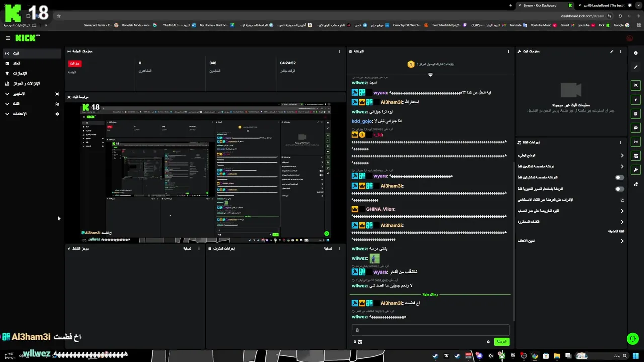Click the info circle icon in the right rail
This screenshot has height=362, width=644.
click(x=636, y=53)
